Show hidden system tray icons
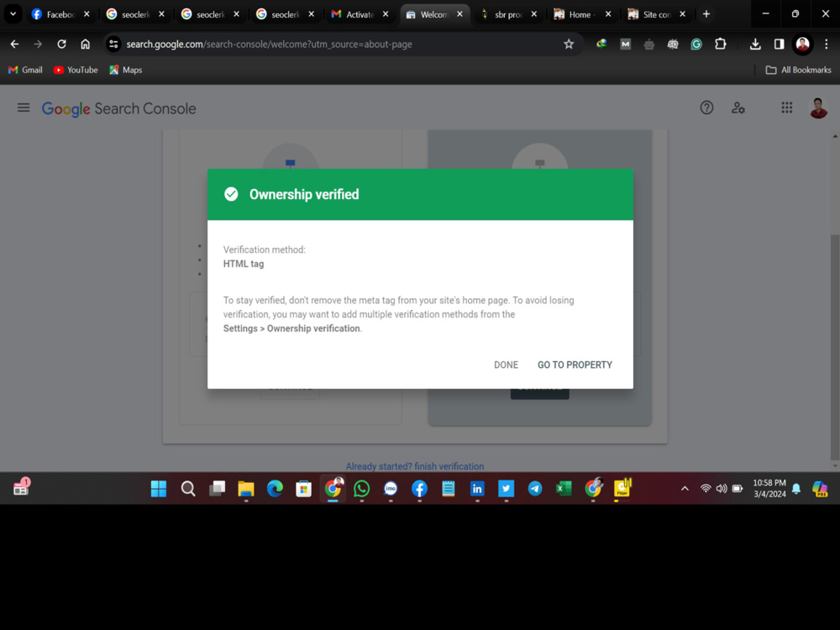Viewport: 840px width, 630px height. [x=685, y=489]
